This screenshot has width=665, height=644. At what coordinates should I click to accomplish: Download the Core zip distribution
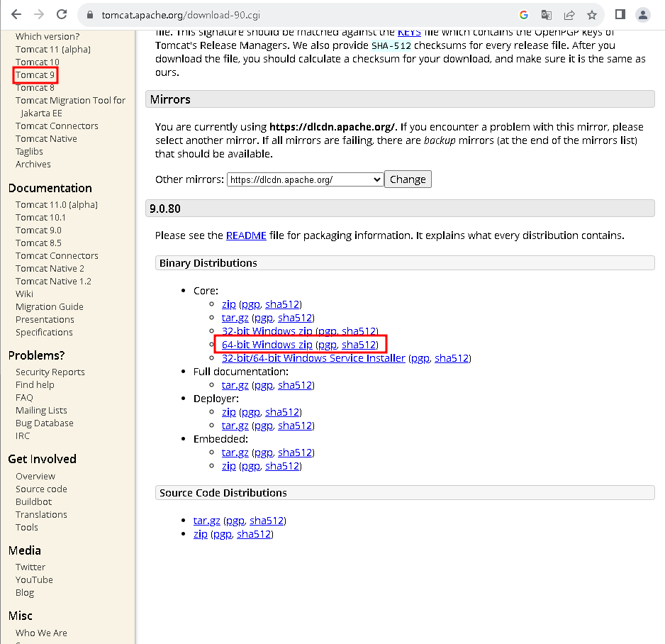[228, 304]
